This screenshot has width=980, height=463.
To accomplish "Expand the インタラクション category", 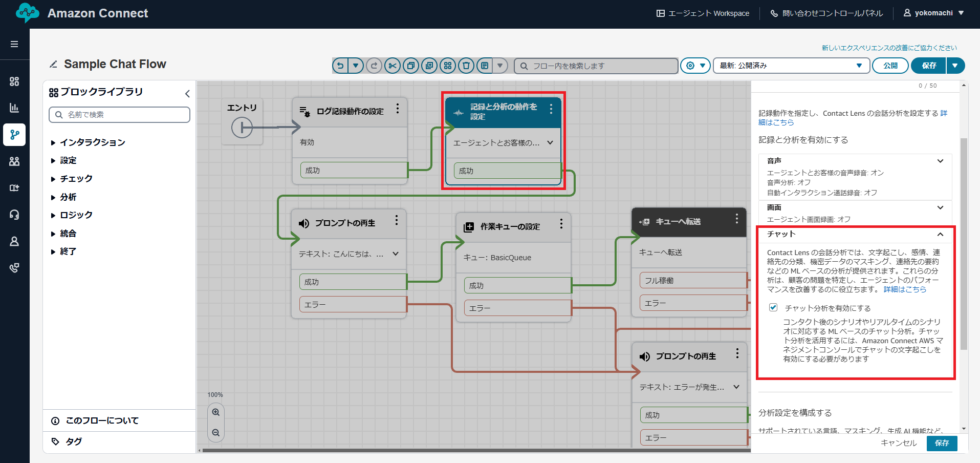I will [88, 142].
